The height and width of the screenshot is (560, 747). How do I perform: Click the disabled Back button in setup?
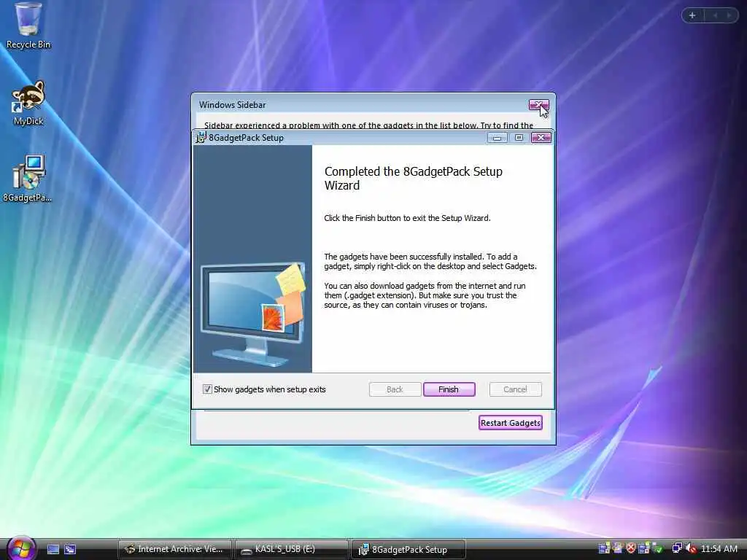(395, 389)
